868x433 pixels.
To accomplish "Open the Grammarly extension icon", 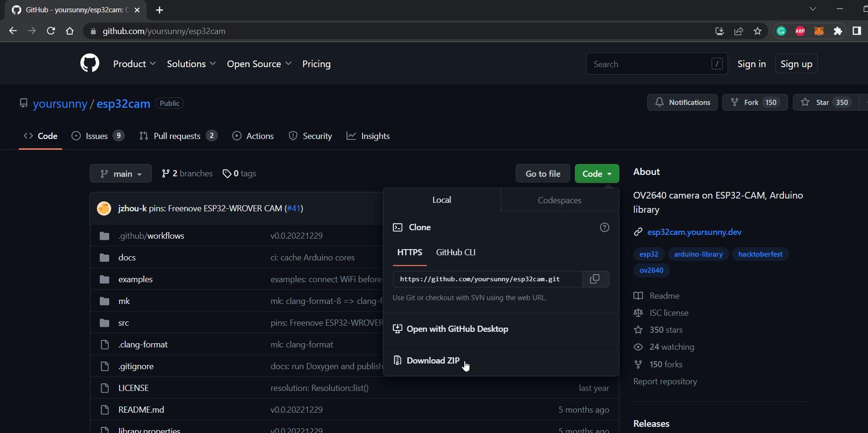I will tap(781, 31).
